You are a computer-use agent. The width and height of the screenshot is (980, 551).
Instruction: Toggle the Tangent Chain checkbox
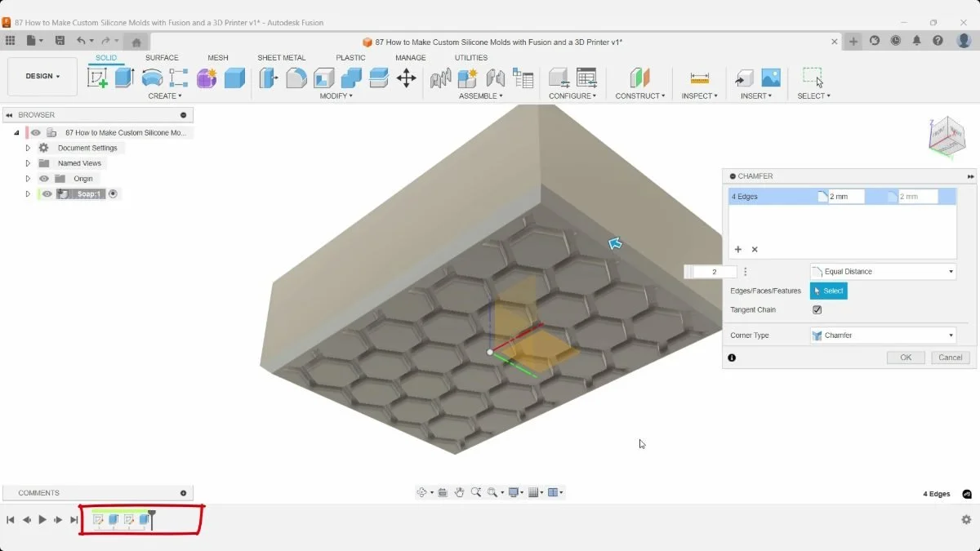pos(817,310)
